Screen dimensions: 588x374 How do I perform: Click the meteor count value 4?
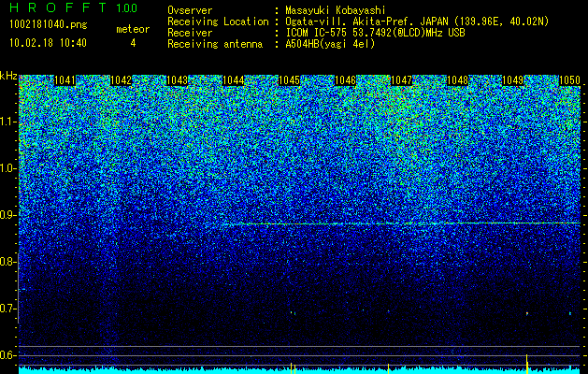[x=133, y=43]
